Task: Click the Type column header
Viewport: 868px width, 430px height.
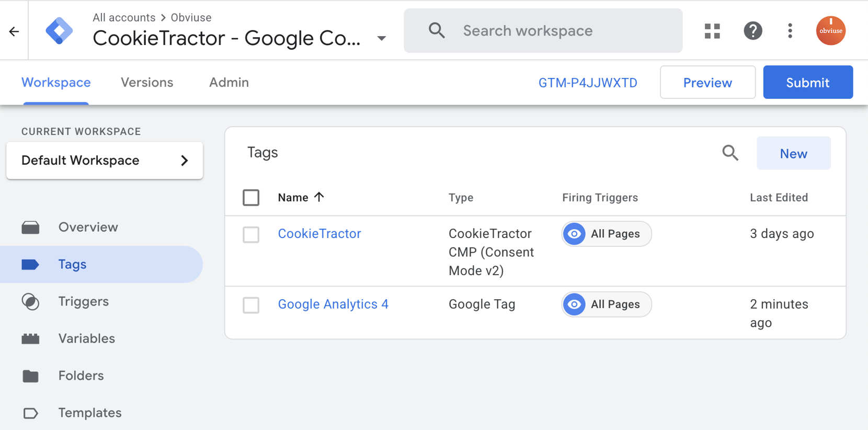Action: [x=461, y=198]
